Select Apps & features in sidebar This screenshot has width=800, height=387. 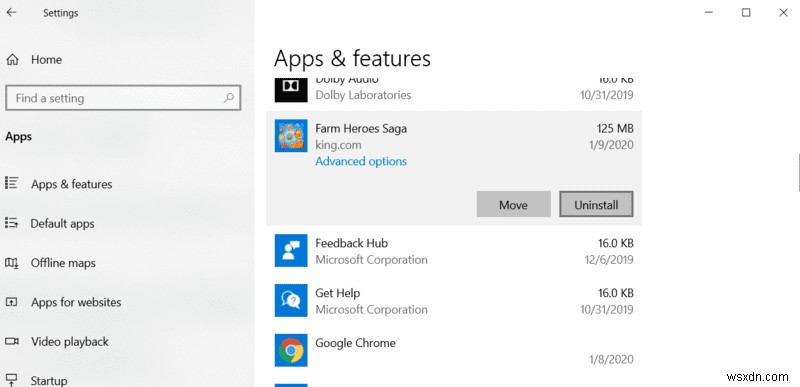click(71, 184)
